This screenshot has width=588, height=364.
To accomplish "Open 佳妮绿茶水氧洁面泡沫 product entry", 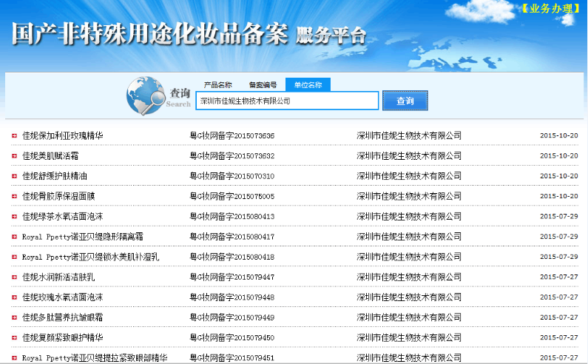I will click(63, 217).
